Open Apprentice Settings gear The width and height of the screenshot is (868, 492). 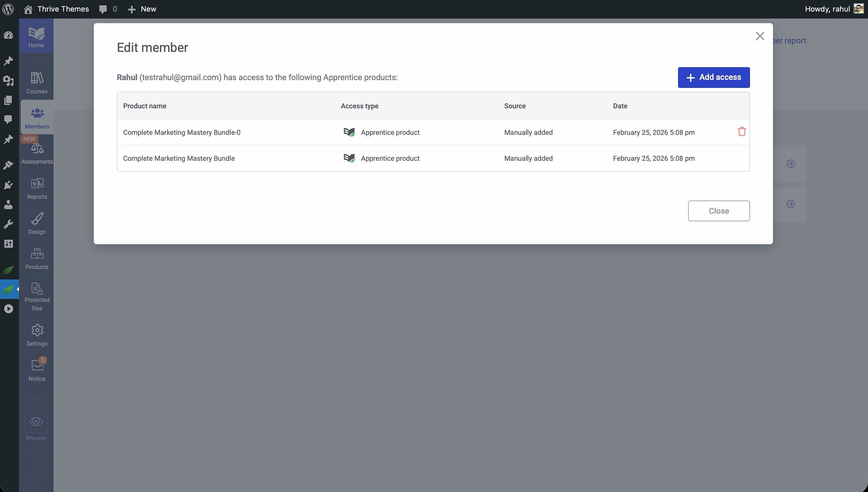pos(37,335)
